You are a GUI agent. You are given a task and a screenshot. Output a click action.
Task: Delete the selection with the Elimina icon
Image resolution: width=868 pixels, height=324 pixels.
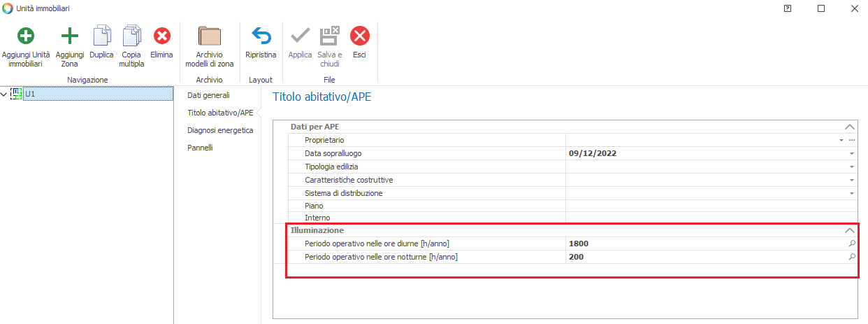(x=161, y=36)
